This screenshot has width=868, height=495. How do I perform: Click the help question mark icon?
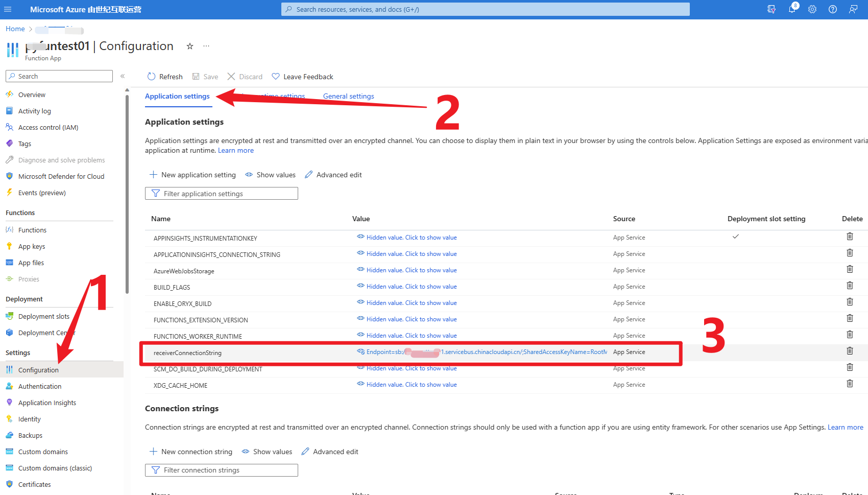[833, 9]
